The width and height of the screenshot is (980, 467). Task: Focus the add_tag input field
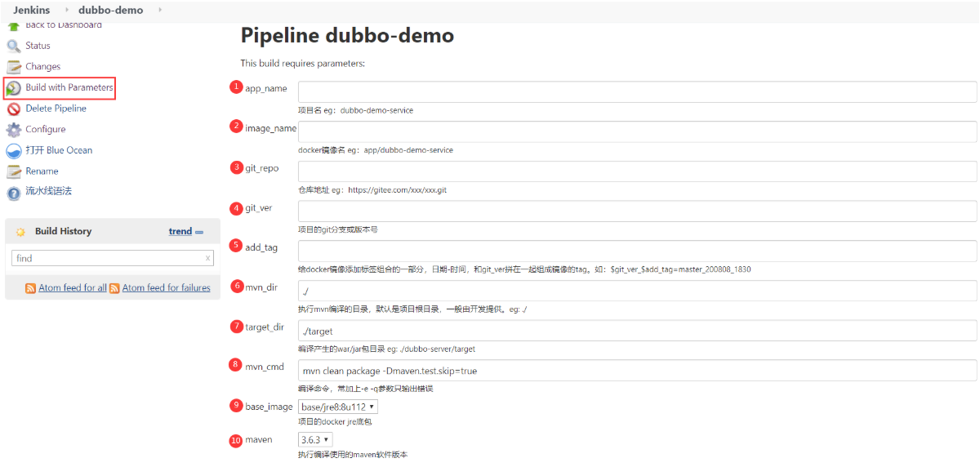637,251
